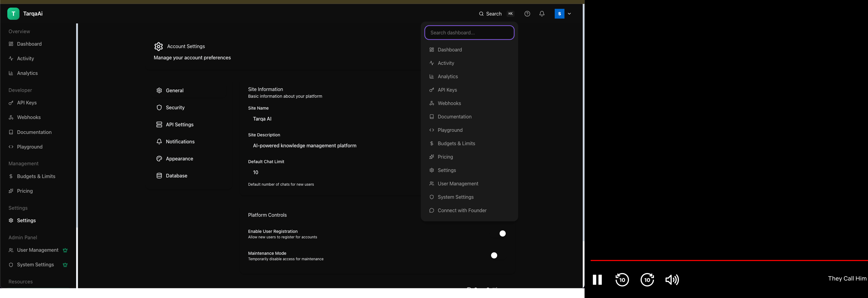Click the red video progress bar
The height and width of the screenshot is (298, 868).
coord(729,260)
